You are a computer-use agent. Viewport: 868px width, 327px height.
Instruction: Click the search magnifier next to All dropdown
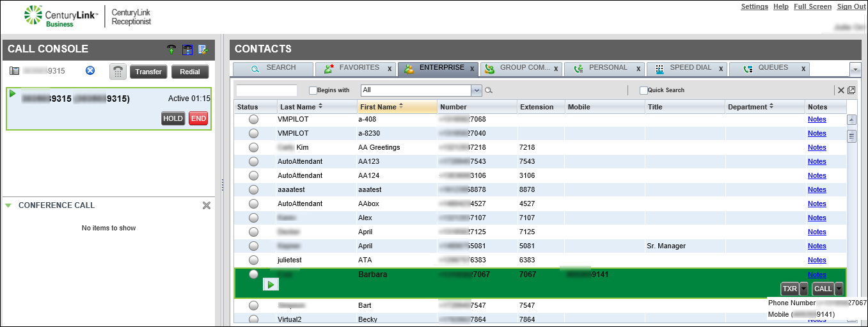[489, 90]
